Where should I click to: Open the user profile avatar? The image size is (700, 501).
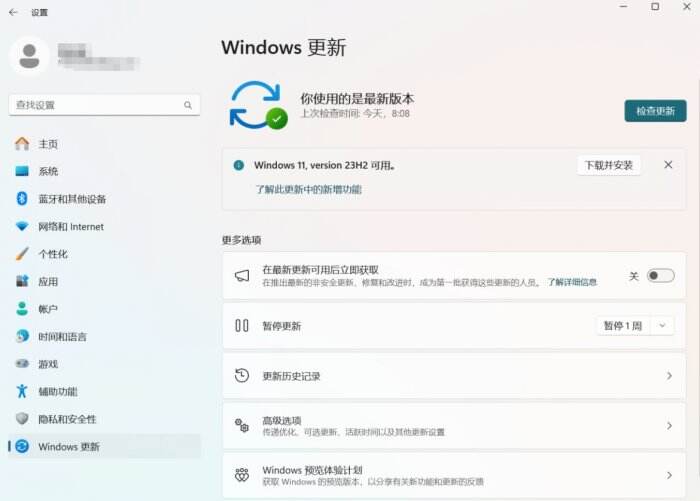(x=29, y=56)
